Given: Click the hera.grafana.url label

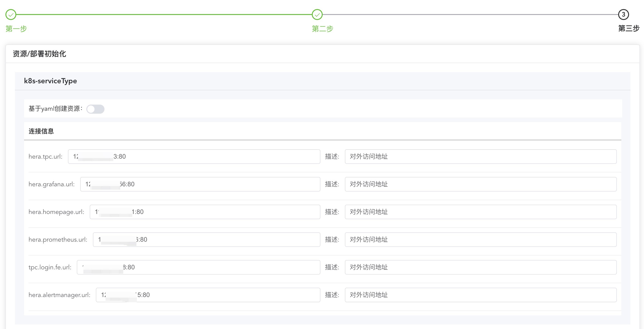Looking at the screenshot, I should [x=51, y=184].
